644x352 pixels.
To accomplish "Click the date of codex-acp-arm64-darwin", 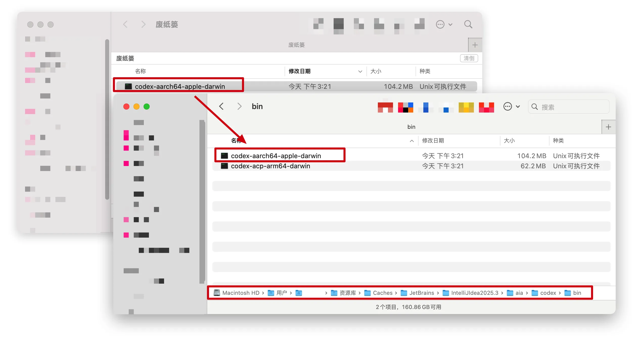I will (x=443, y=166).
